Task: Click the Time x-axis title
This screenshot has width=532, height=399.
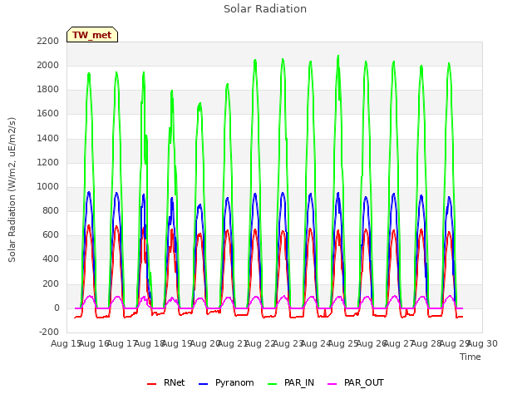Action: coord(470,357)
